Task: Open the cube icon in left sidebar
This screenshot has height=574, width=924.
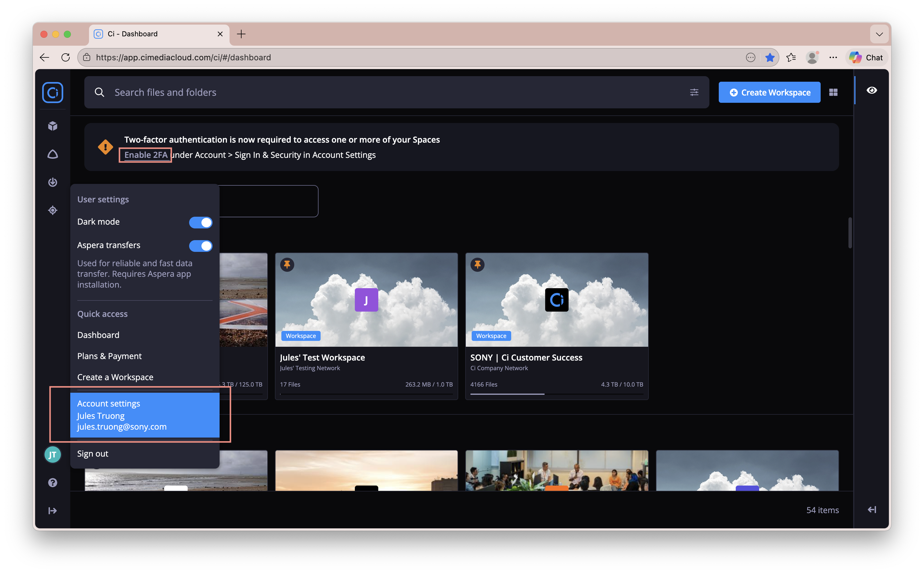Action: pos(52,126)
